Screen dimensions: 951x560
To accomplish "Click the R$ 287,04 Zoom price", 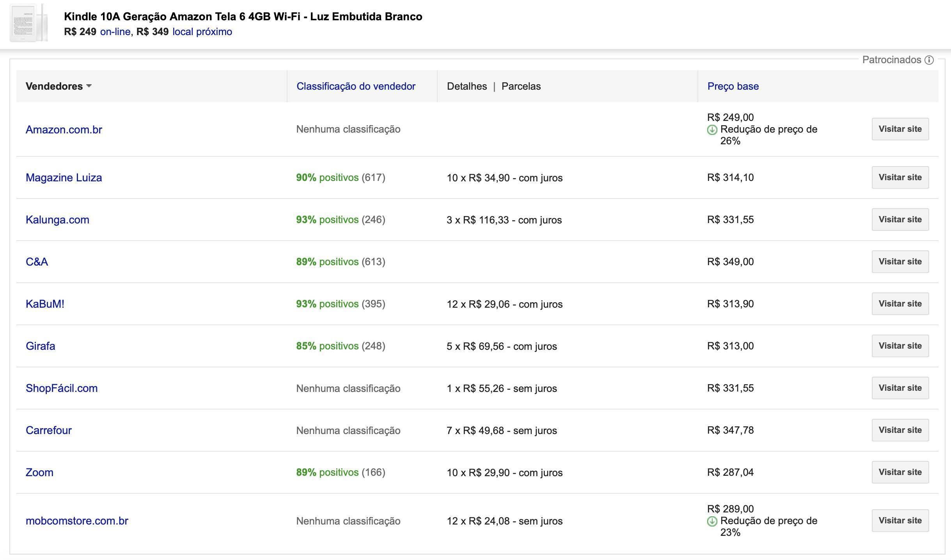I will 731,472.
